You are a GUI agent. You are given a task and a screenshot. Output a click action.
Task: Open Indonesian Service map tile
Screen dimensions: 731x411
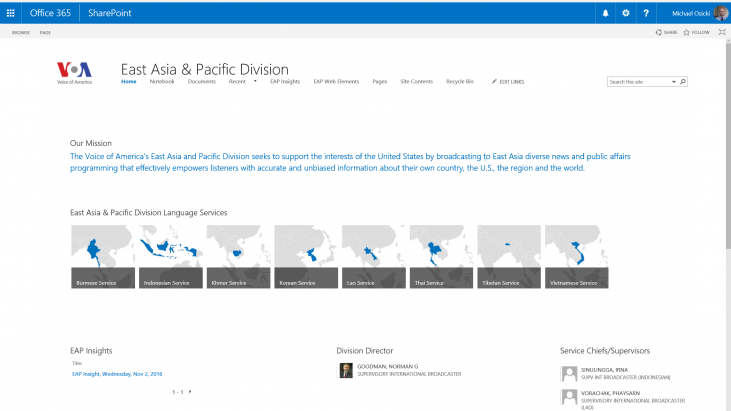point(171,257)
